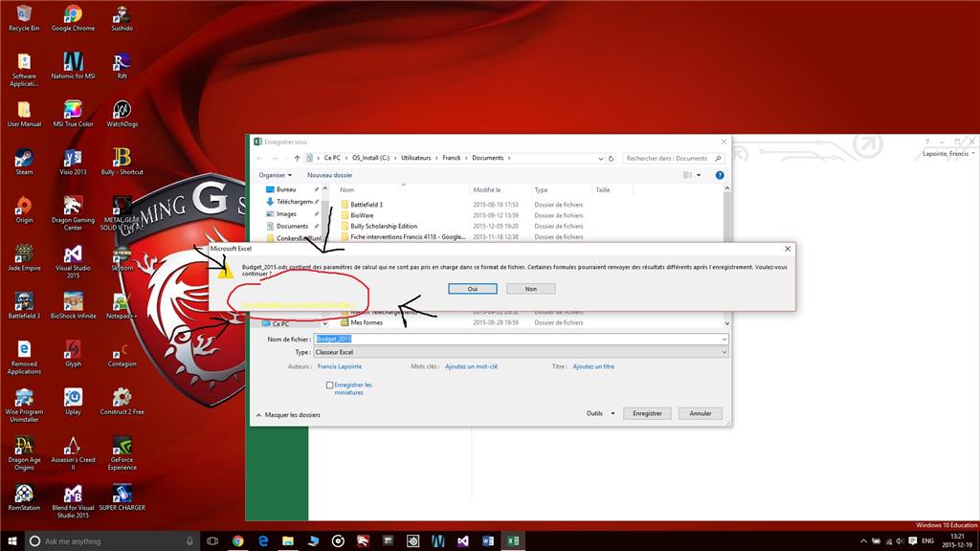The image size is (980, 551).
Task: Open RomStation desktop icon
Action: pyautogui.click(x=24, y=497)
